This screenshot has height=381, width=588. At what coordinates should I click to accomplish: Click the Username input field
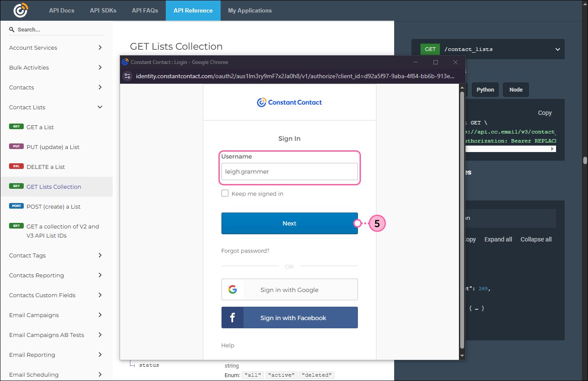[290, 171]
